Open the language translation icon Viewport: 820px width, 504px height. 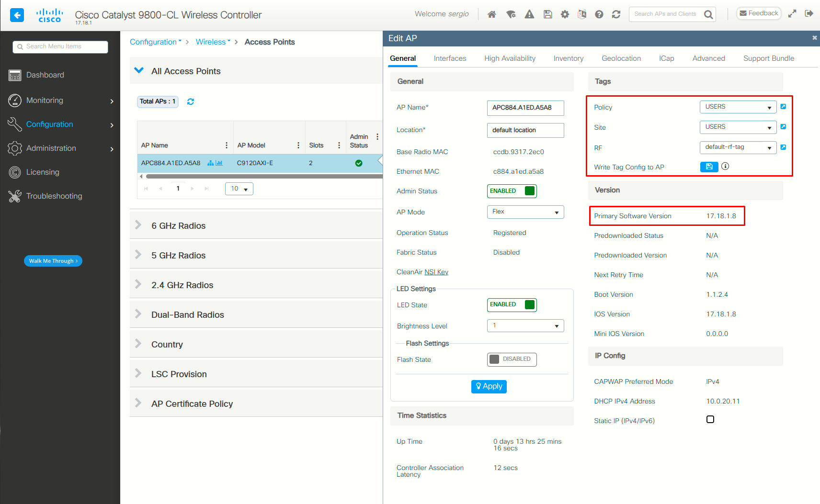[582, 14]
